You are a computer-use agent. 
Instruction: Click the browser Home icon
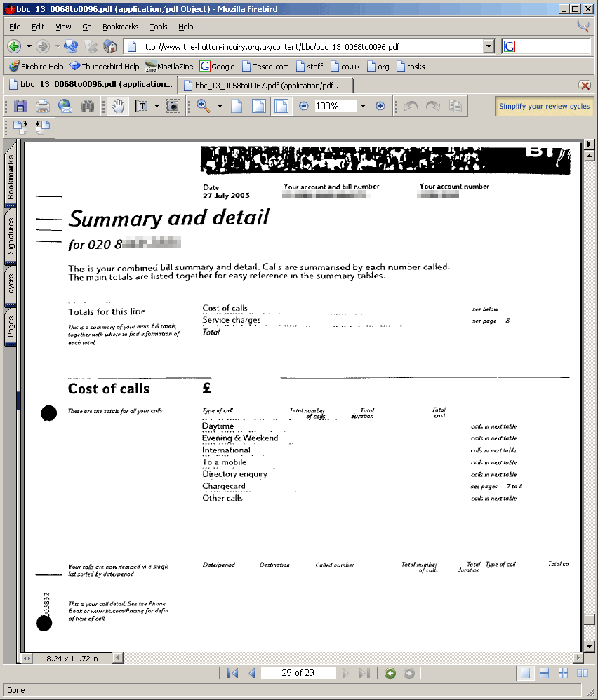(x=110, y=46)
